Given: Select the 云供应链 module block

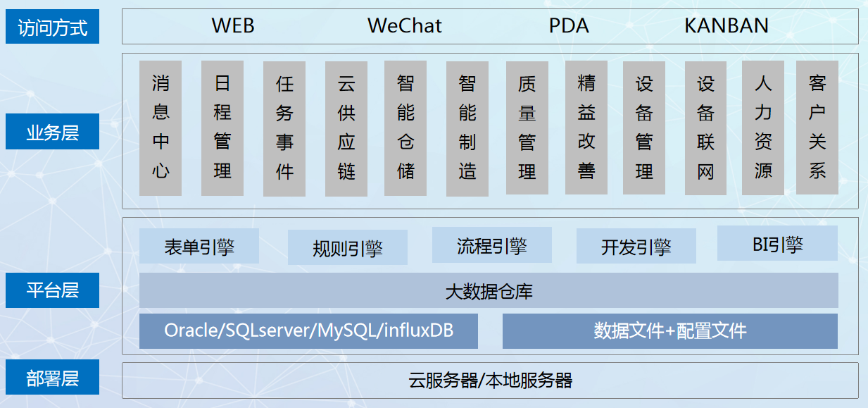Looking at the screenshot, I should pos(346,128).
